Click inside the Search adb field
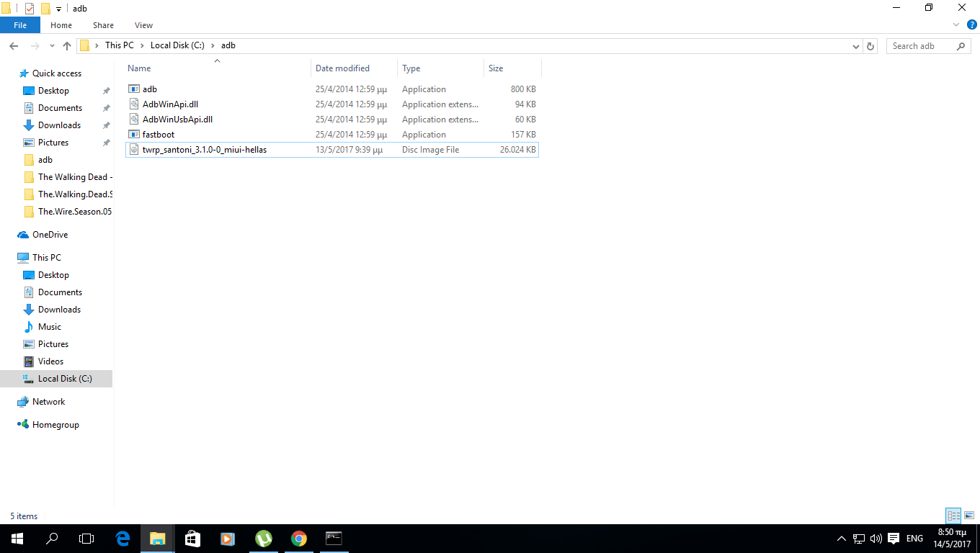The width and height of the screenshot is (980, 553). pyautogui.click(x=921, y=45)
